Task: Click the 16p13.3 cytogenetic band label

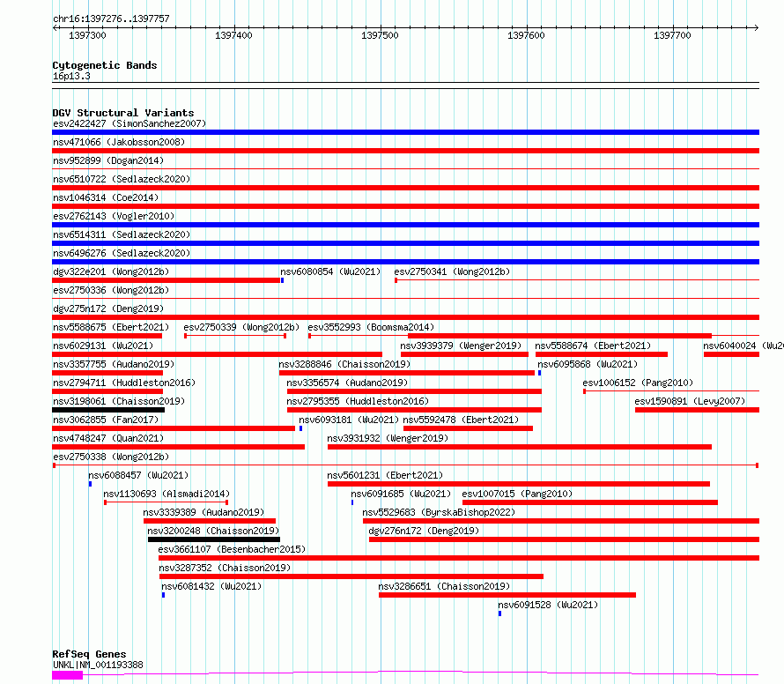Action: (x=72, y=77)
